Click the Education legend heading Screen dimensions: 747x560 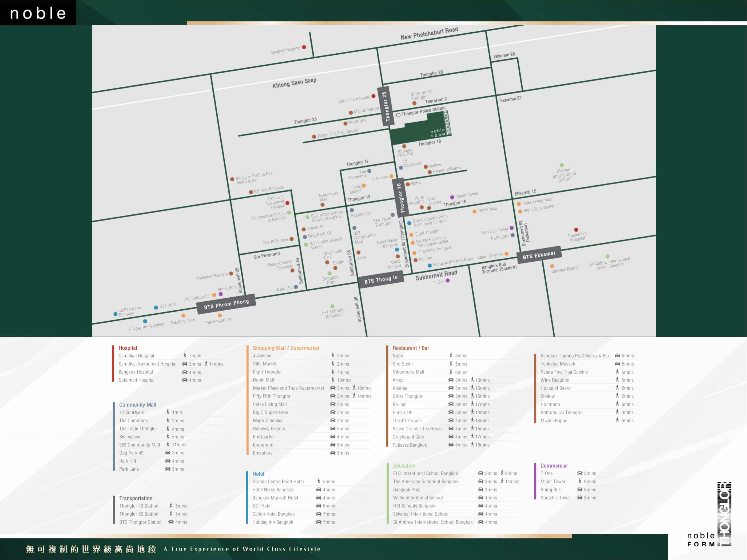(404, 466)
